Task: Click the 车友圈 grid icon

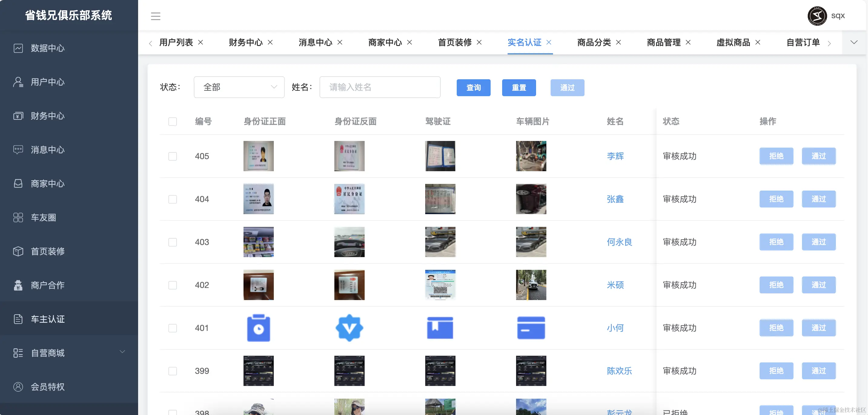Action: coord(18,217)
